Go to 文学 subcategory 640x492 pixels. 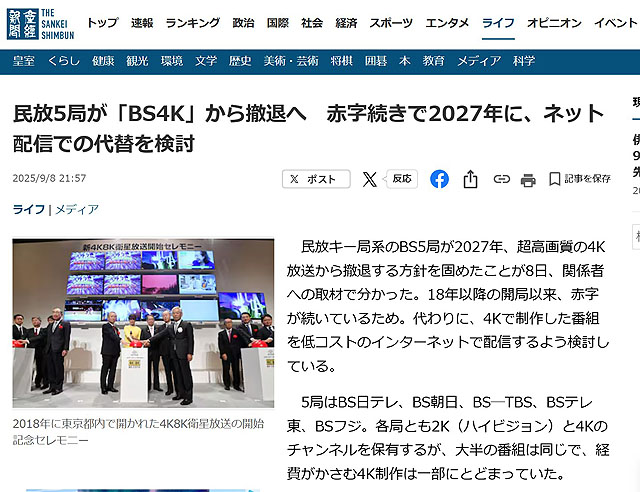[206, 61]
